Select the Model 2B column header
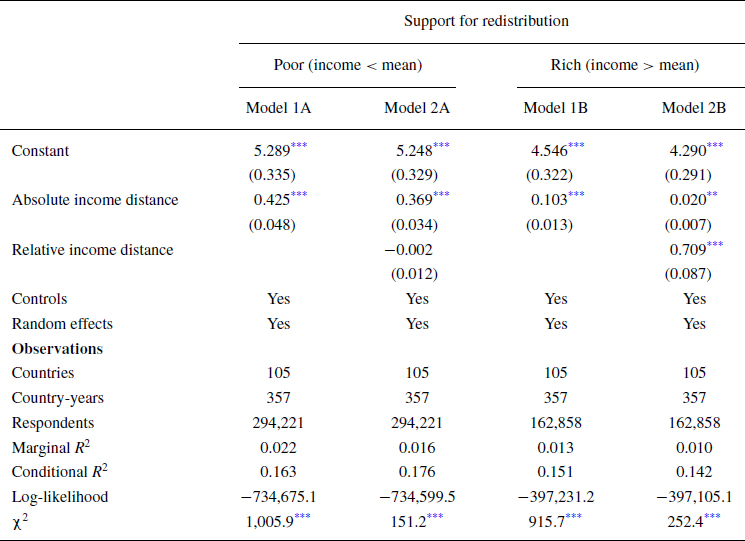This screenshot has width=745, height=541. [x=694, y=109]
